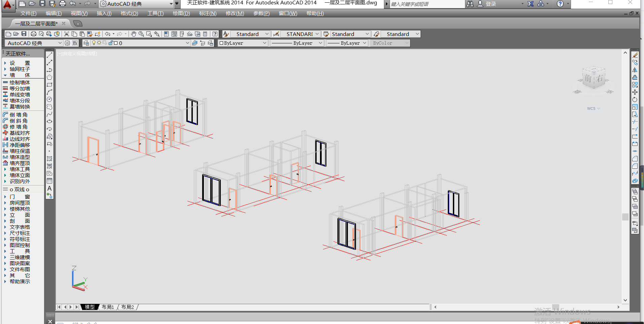Select the Move modify tool
This screenshot has width=644, height=324.
coord(635,92)
